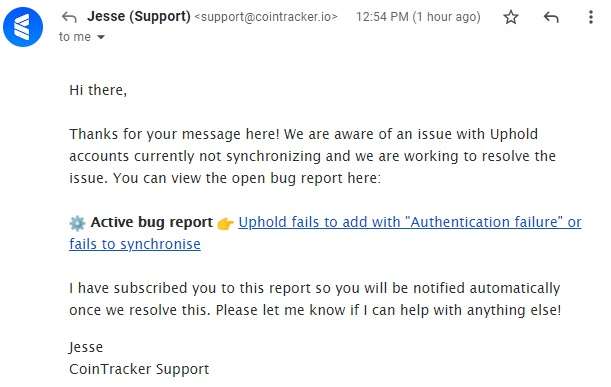Star this email from Jesse
The width and height of the screenshot is (611, 387).
tap(510, 17)
